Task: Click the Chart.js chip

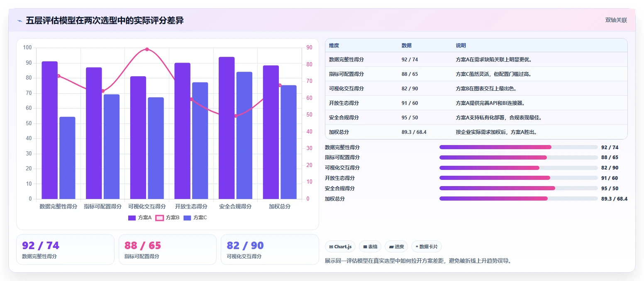Action: (x=340, y=247)
